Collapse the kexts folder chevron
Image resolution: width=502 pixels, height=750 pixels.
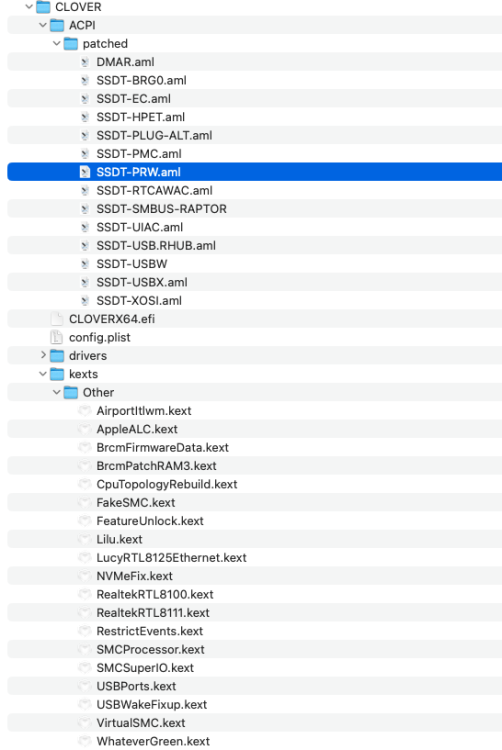click(43, 374)
